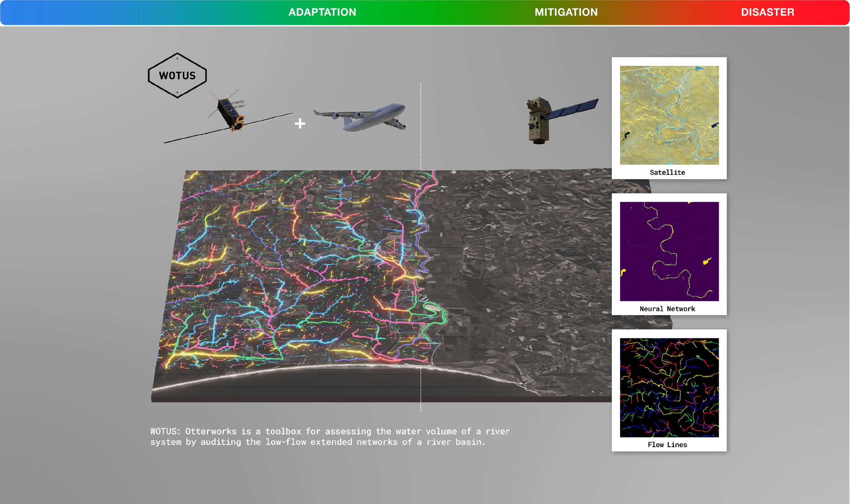Image resolution: width=850 pixels, height=504 pixels.
Task: Click the gray airplane model
Action: [x=360, y=117]
